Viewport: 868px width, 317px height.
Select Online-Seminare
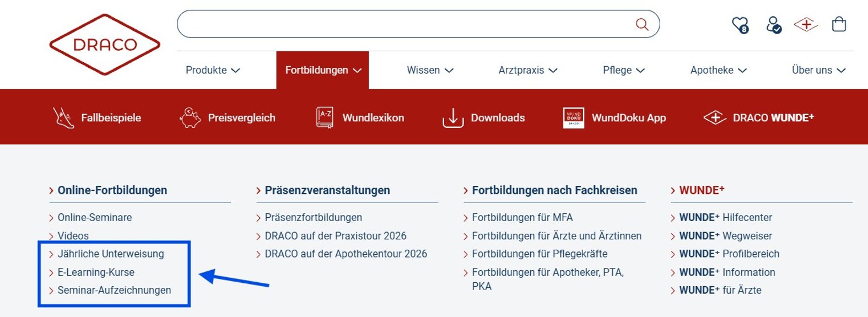(x=95, y=217)
